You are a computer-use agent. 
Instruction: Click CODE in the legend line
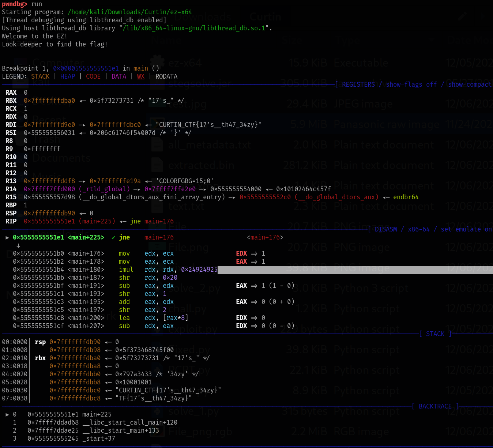click(x=93, y=76)
